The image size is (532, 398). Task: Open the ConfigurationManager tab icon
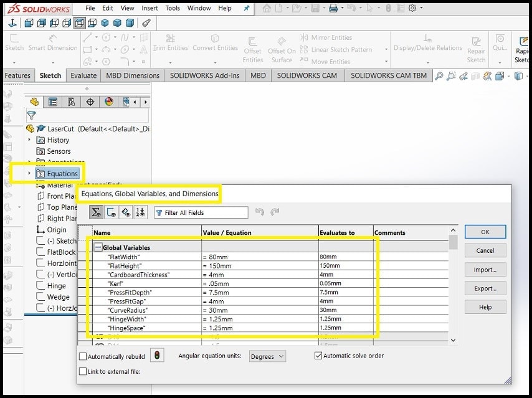[x=71, y=102]
